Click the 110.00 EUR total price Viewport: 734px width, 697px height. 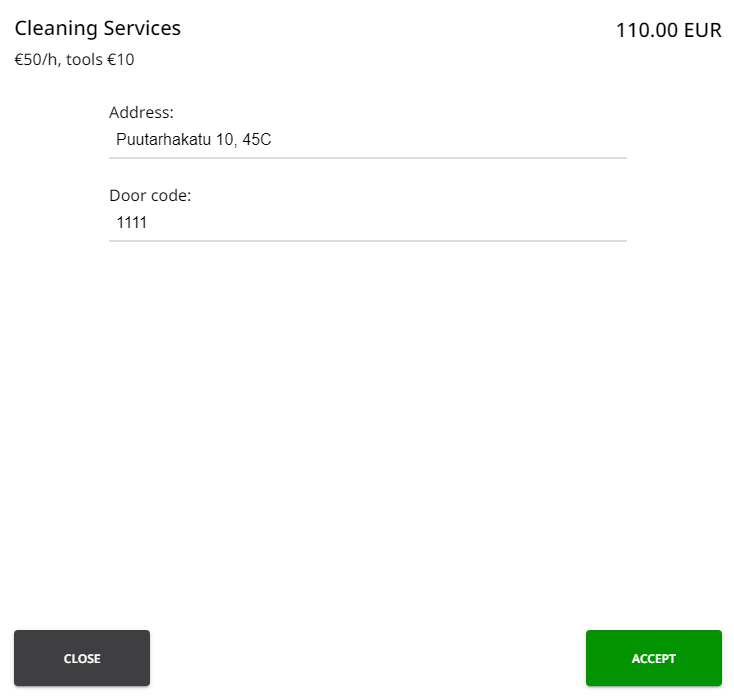pos(668,30)
